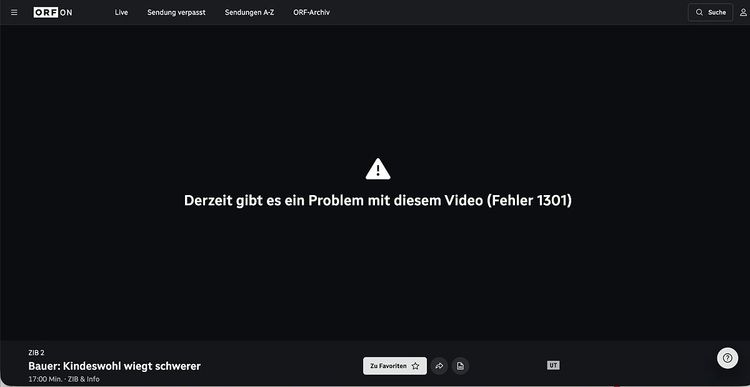Open the transcript document icon

pyautogui.click(x=460, y=366)
